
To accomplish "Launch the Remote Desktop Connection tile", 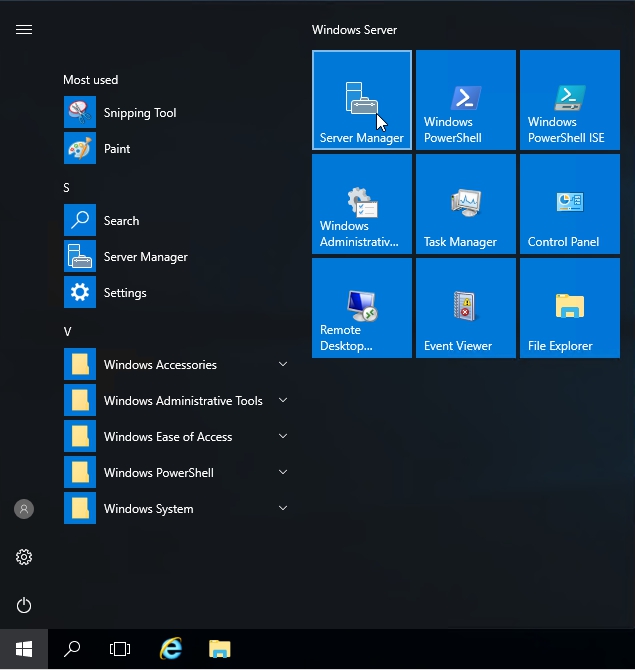I will tap(361, 308).
